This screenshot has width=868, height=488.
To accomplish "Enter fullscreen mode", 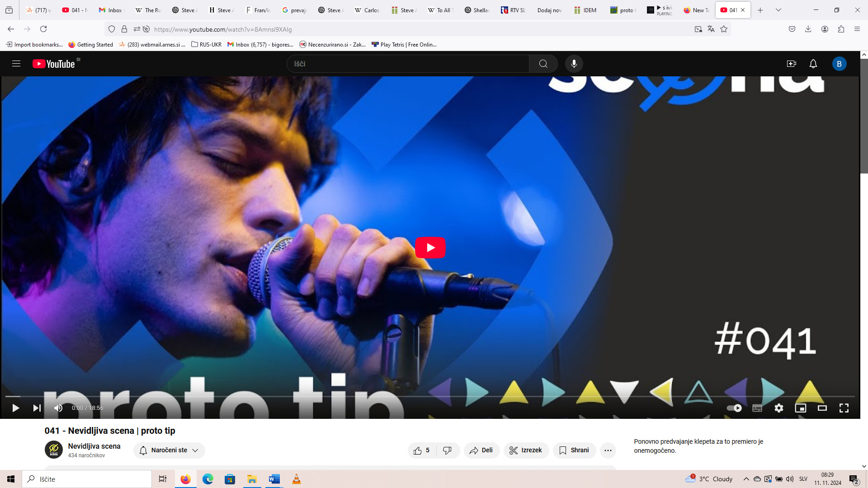I will click(x=844, y=408).
